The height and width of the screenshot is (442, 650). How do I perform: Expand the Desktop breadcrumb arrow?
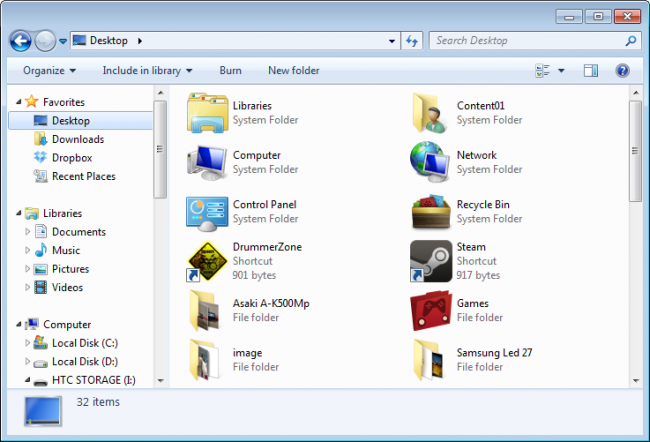140,41
